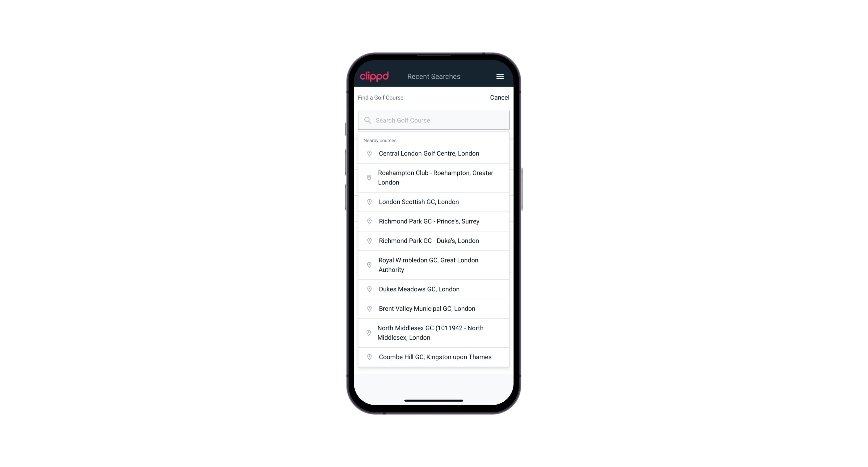Click the location pin icon for Richmond Park GC Prince's
The width and height of the screenshot is (868, 467).
[368, 221]
